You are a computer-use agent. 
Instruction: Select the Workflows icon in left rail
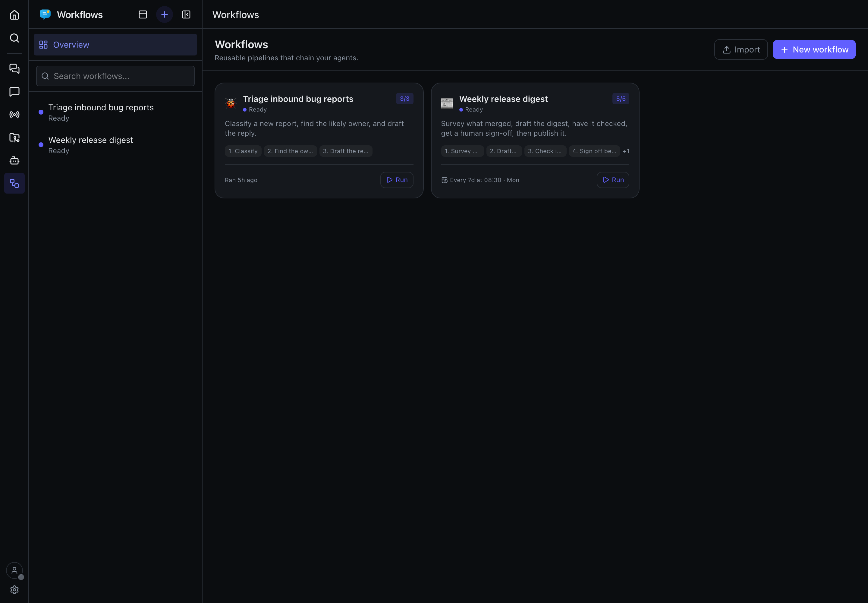coord(14,183)
